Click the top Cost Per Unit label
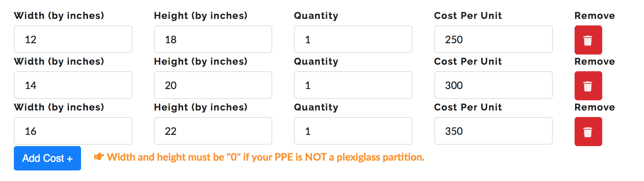 click(468, 16)
